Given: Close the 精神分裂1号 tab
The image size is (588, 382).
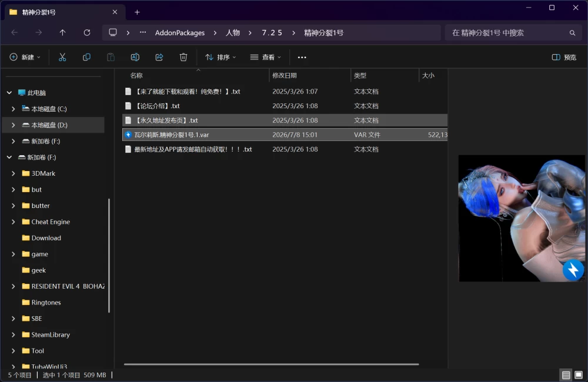Looking at the screenshot, I should click(115, 12).
